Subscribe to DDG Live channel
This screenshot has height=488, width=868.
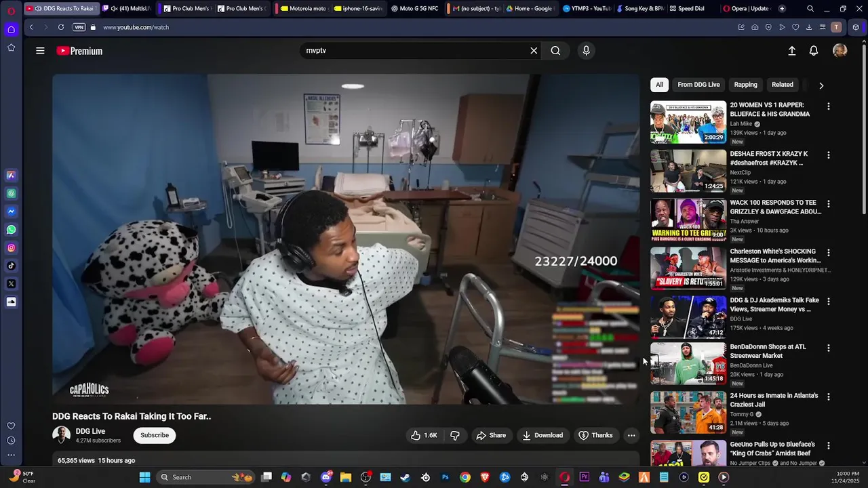click(x=155, y=435)
